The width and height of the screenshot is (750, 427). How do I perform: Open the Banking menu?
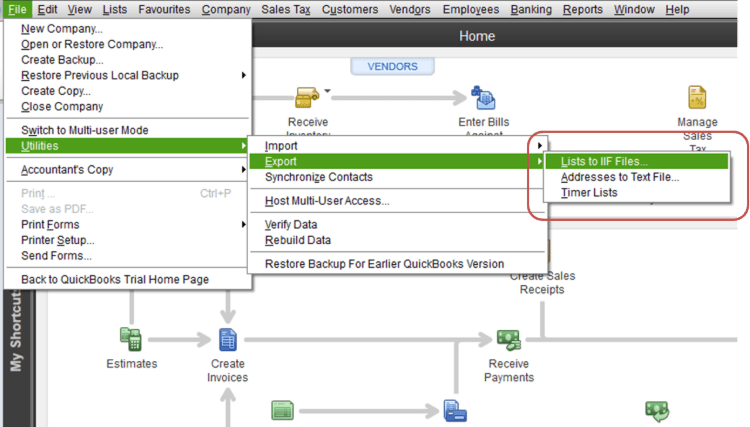click(531, 9)
